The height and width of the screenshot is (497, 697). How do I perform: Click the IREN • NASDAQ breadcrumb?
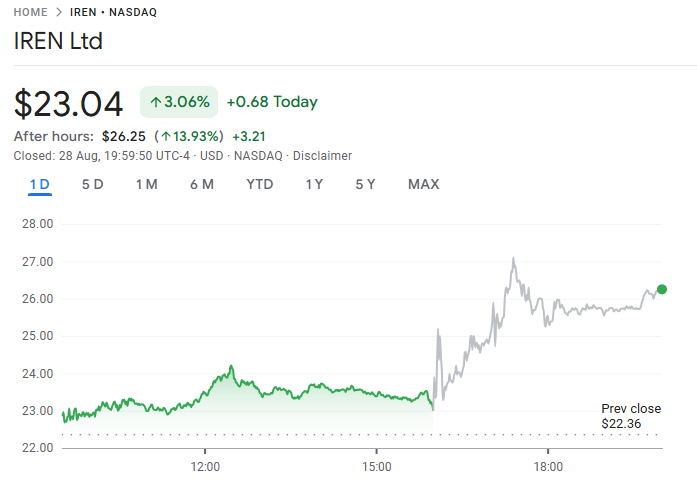point(113,12)
